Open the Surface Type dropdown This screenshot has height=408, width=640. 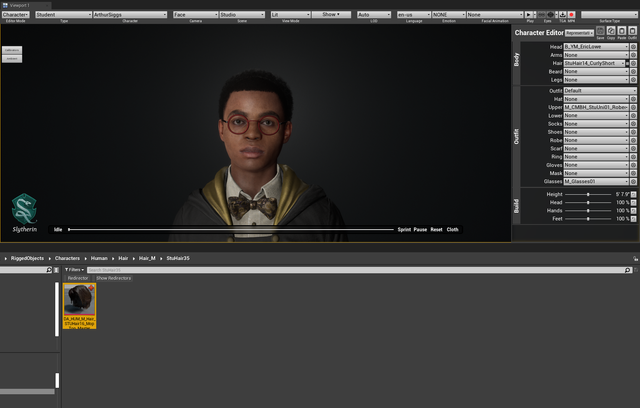(x=609, y=15)
